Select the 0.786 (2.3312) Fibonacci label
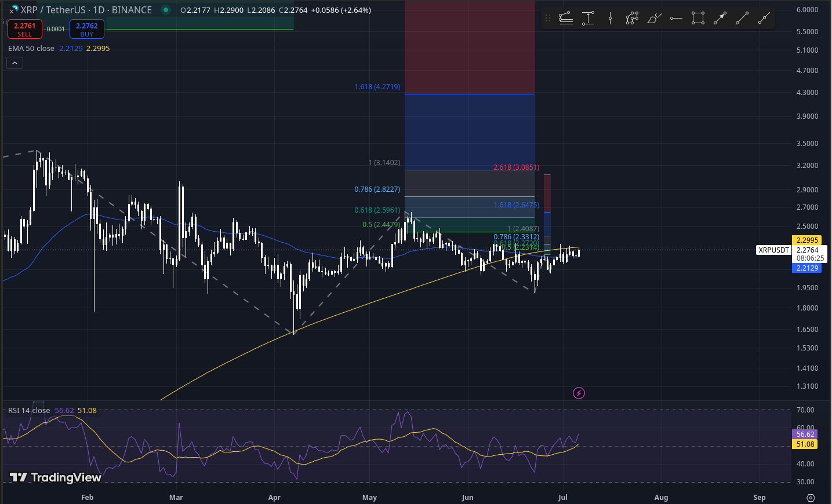 click(517, 237)
